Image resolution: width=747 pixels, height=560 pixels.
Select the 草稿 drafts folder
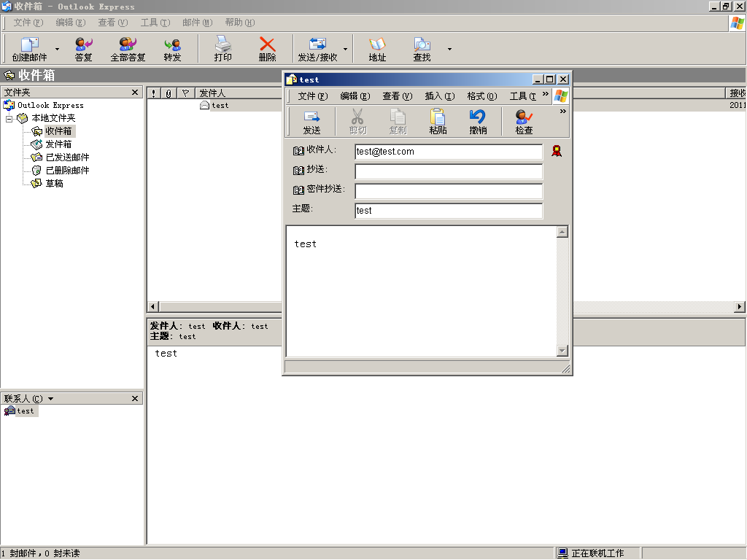click(x=54, y=183)
